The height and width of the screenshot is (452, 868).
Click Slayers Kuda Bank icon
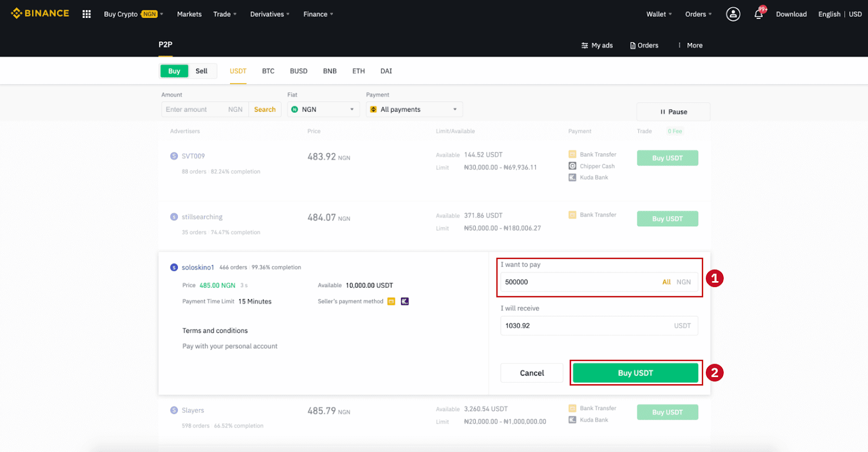coord(572,420)
